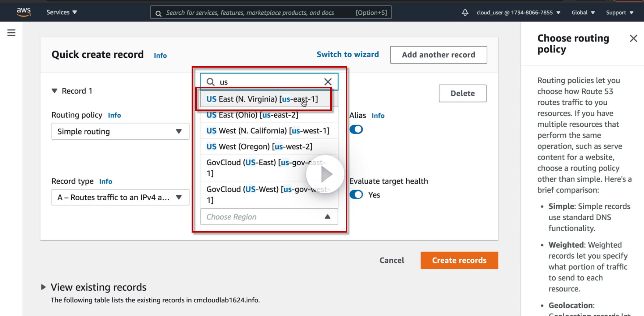Open the hamburger navigation menu
This screenshot has height=316, width=644.
point(11,33)
